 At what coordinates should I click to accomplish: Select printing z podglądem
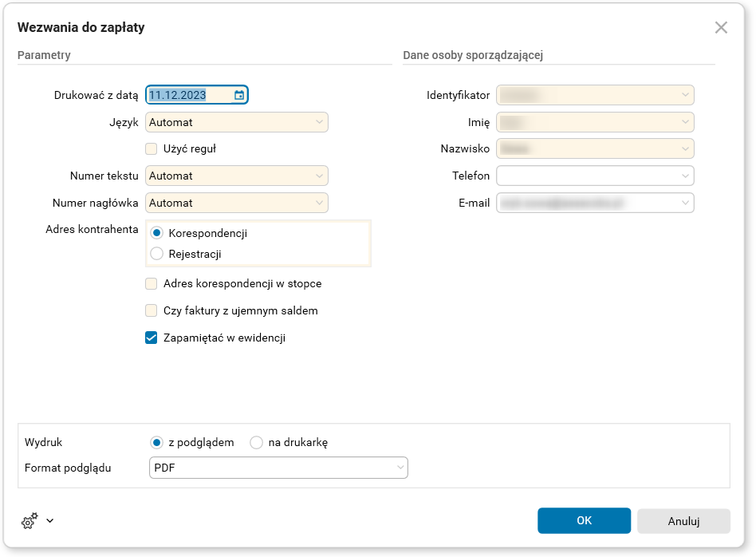[157, 442]
